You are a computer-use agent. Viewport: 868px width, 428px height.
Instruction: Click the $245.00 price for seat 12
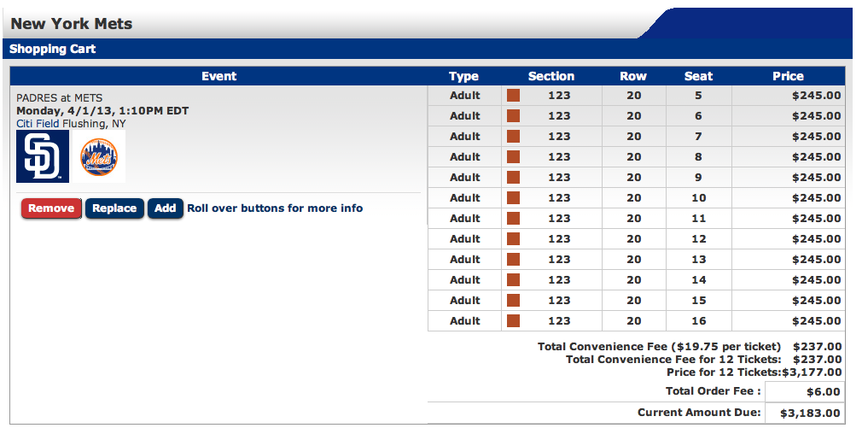(x=817, y=239)
